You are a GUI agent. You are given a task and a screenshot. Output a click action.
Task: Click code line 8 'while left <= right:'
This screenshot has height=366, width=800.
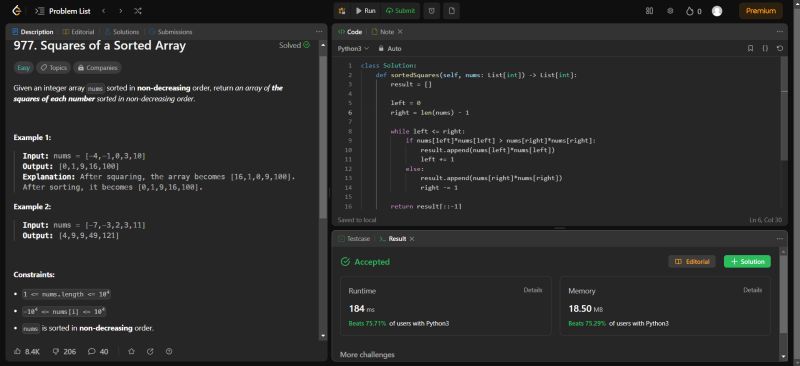click(428, 131)
